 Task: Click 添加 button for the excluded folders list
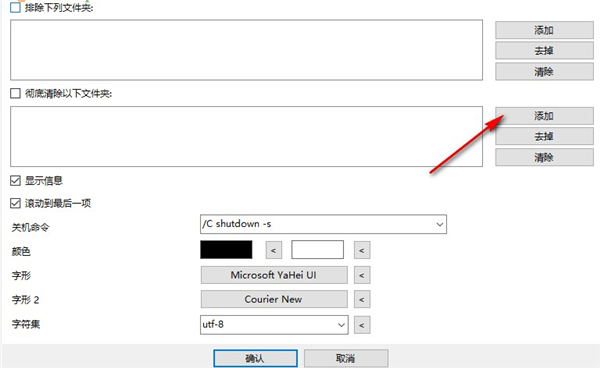(544, 30)
